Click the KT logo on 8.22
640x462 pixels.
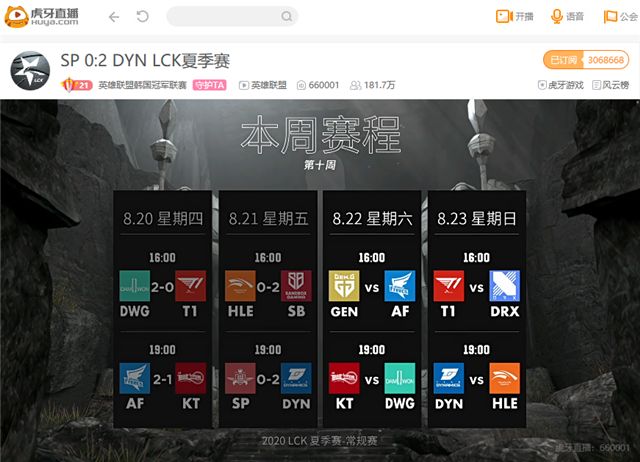[x=344, y=378]
